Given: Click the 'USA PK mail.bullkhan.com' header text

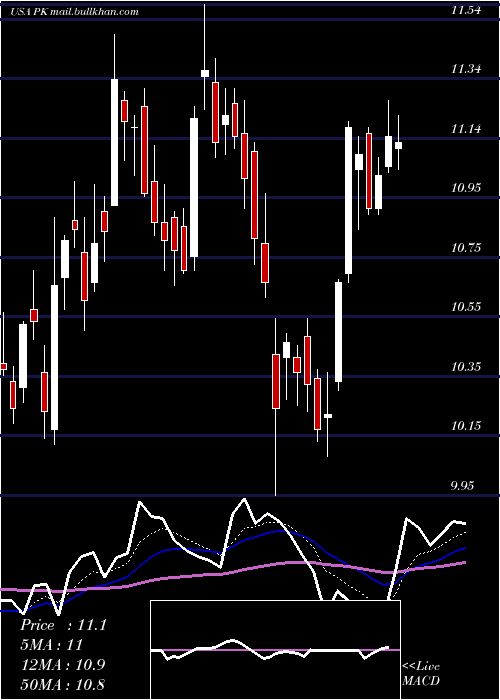Looking at the screenshot, I should tap(74, 12).
